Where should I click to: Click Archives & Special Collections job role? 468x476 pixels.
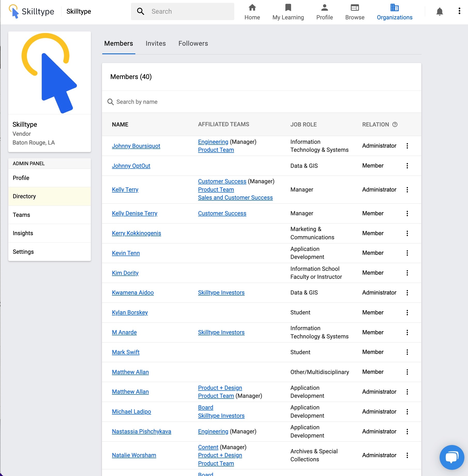[314, 455]
